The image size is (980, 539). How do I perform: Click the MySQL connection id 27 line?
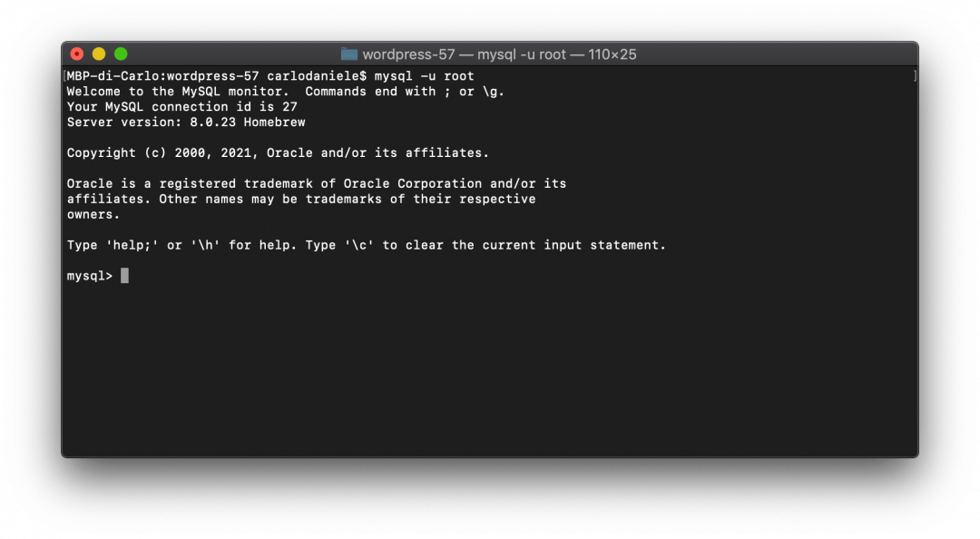(181, 107)
